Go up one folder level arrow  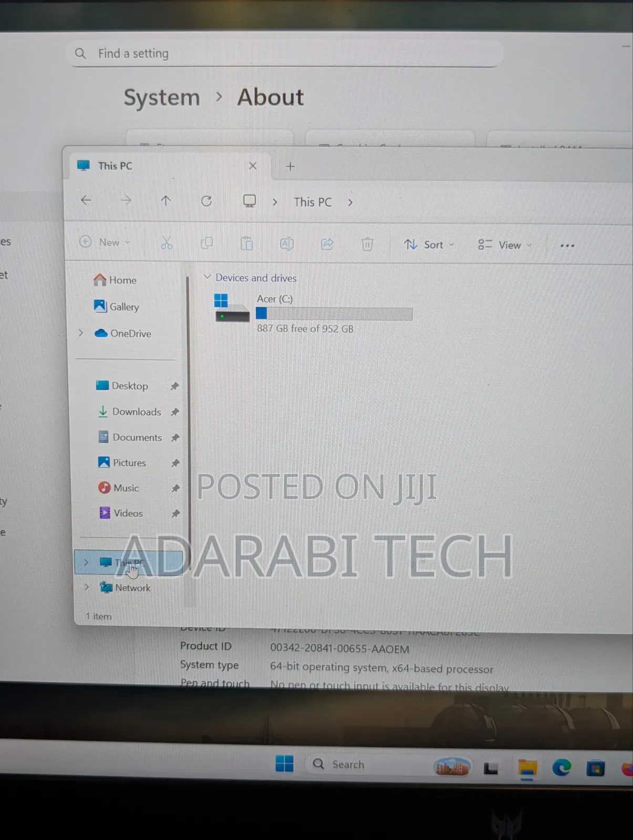point(165,201)
